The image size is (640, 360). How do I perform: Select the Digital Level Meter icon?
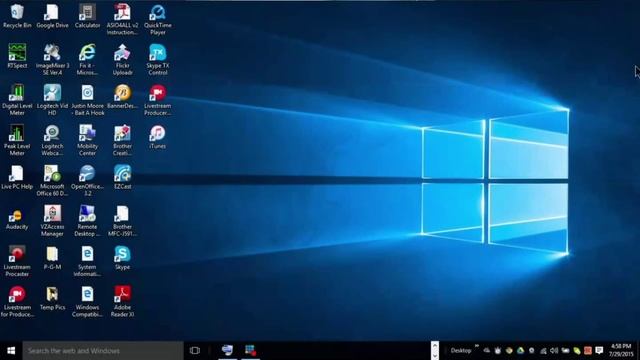pos(17,100)
